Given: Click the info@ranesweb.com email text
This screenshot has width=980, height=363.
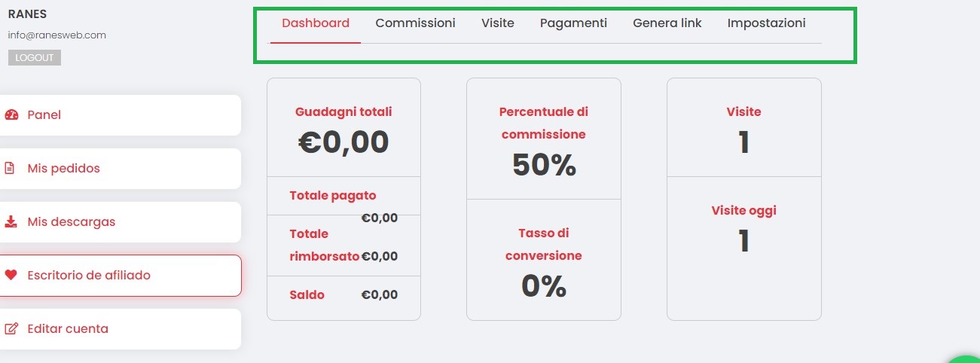Looking at the screenshot, I should pyautogui.click(x=56, y=35).
